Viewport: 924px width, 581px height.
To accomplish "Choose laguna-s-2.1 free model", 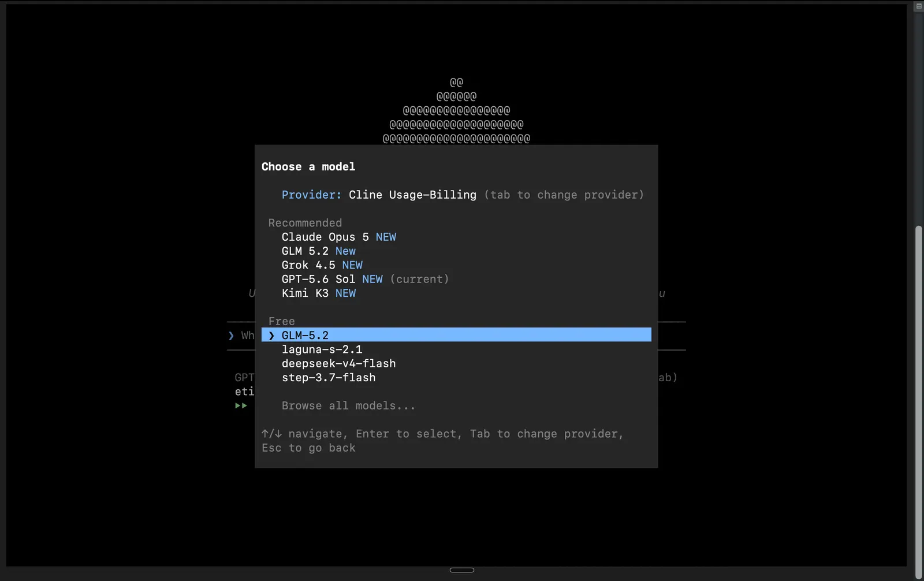I will 322,349.
